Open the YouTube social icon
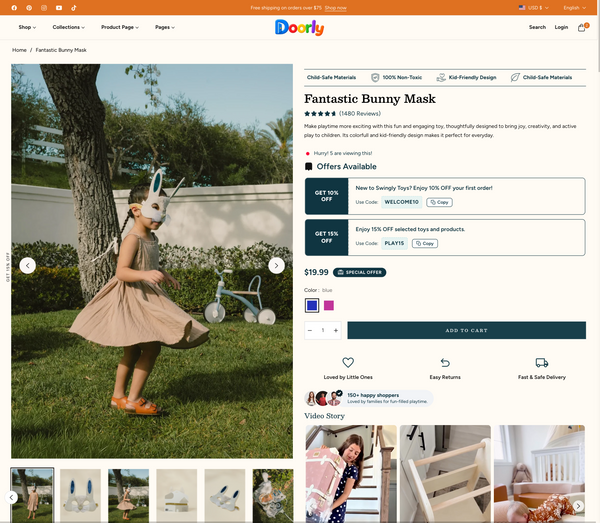 pos(59,8)
